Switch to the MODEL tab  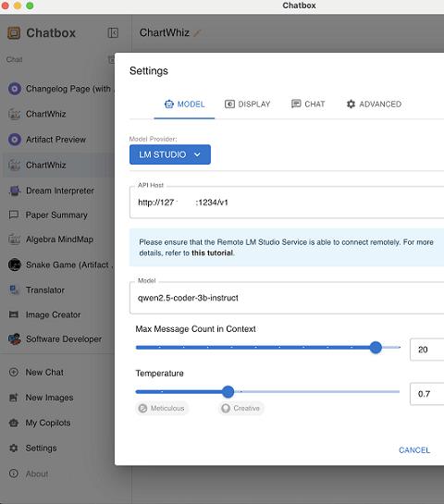tap(184, 104)
